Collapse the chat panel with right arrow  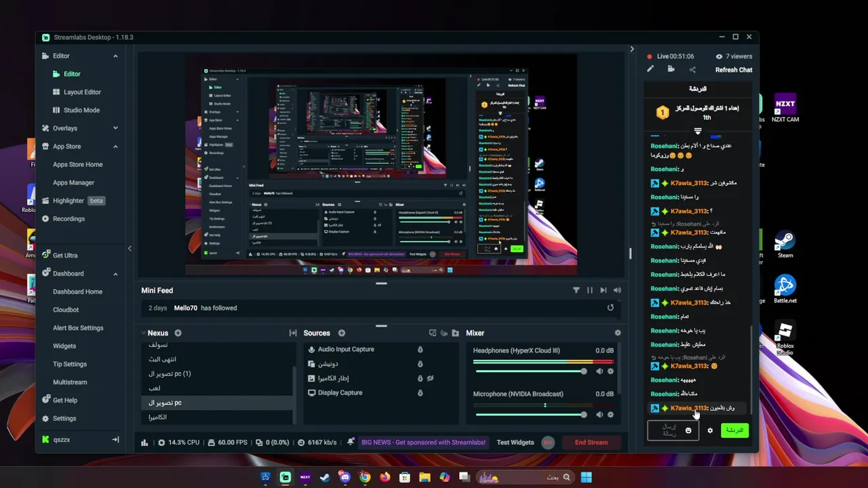click(632, 49)
